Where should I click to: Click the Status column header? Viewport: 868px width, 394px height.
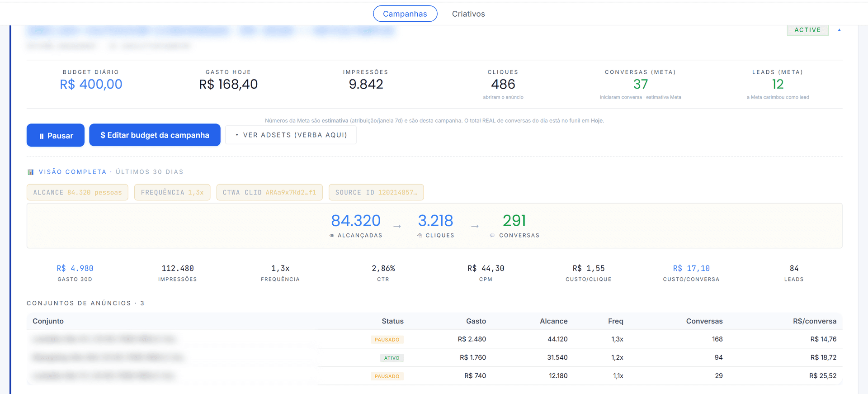click(x=392, y=321)
